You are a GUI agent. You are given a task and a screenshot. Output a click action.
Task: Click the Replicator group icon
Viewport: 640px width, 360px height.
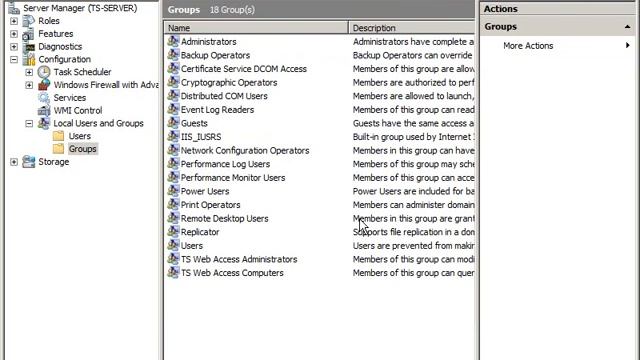pos(173,231)
